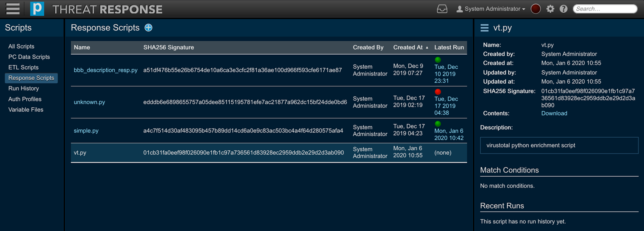Viewport: 644px width, 231px height.
Task: Open Run History in the sidebar
Action: pyautogui.click(x=23, y=88)
